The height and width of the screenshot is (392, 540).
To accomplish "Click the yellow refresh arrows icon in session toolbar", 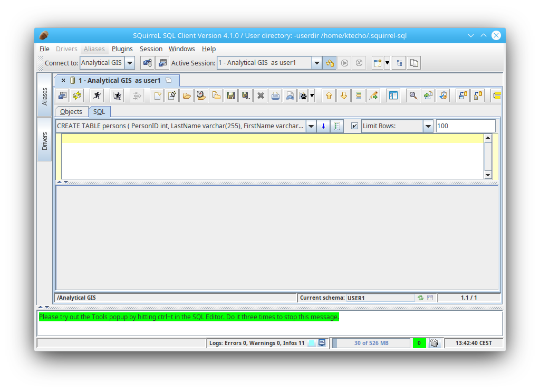I will click(77, 95).
